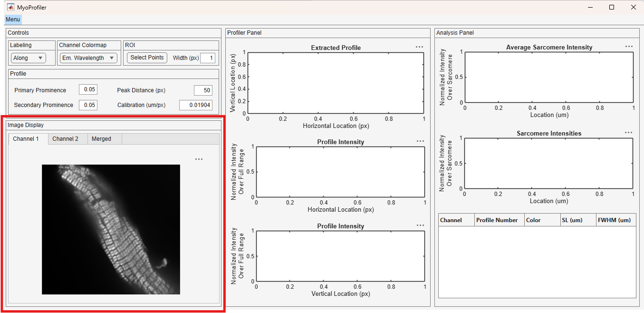Click the Peak Distance (px) field
This screenshot has width=644, height=313.
[x=203, y=90]
